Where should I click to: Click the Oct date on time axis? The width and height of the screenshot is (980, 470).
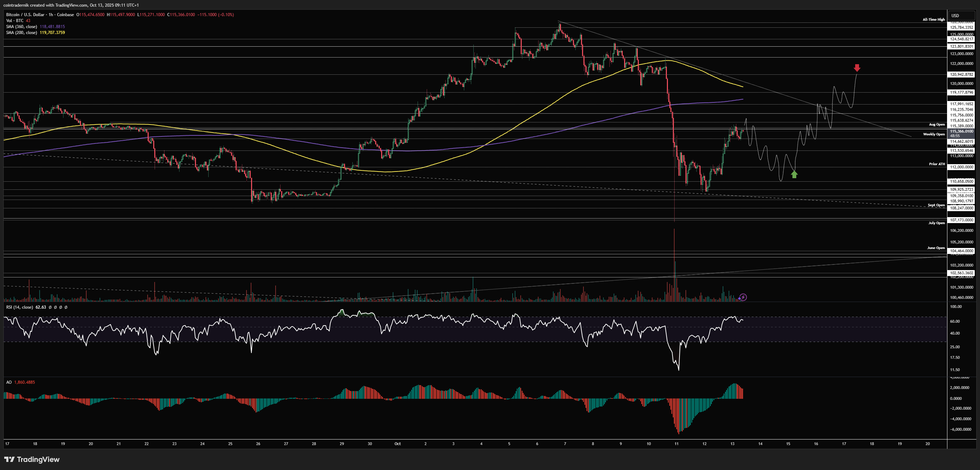click(x=398, y=444)
